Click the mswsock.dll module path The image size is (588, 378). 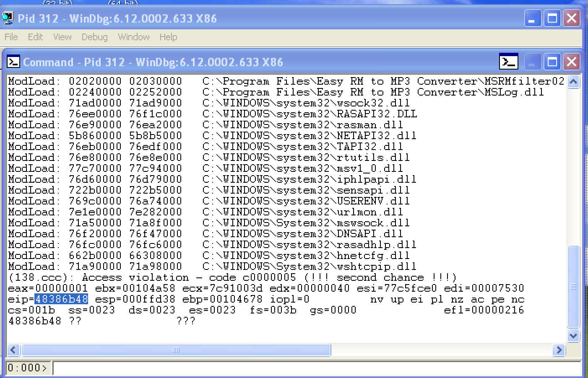point(306,223)
